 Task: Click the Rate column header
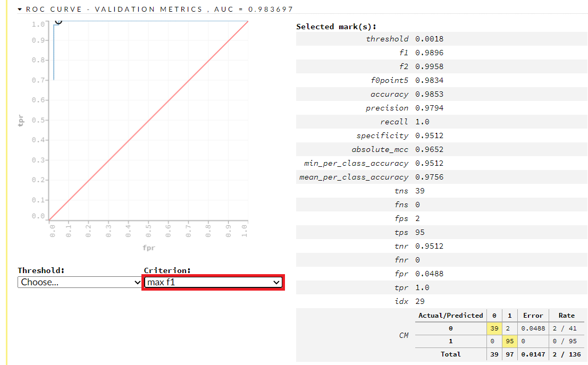[566, 315]
